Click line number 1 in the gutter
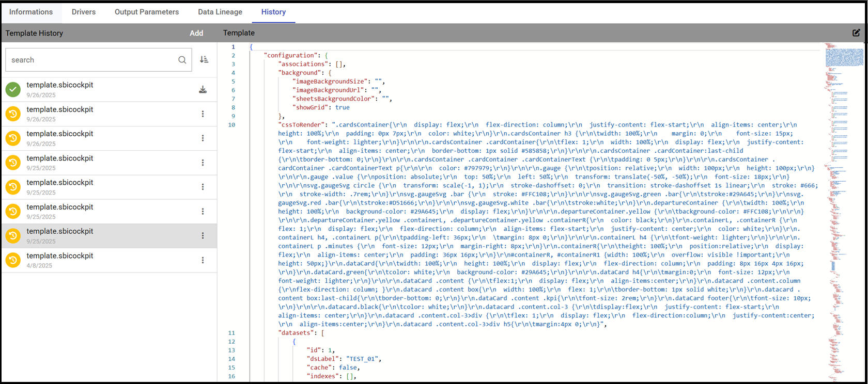 [233, 46]
